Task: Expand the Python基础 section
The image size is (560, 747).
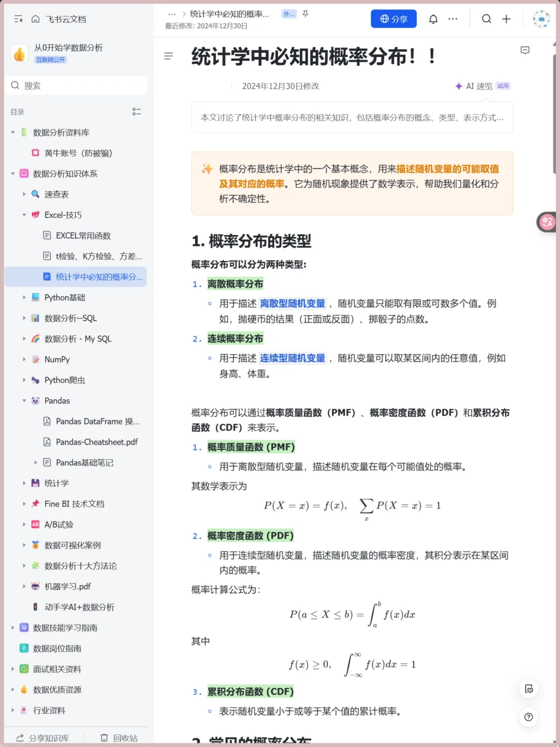Action: coord(24,297)
